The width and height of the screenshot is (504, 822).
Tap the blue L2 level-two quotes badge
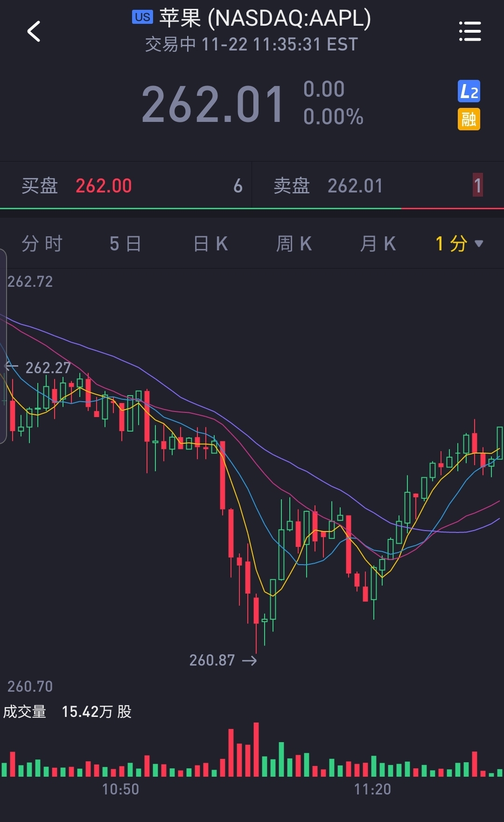(x=469, y=91)
